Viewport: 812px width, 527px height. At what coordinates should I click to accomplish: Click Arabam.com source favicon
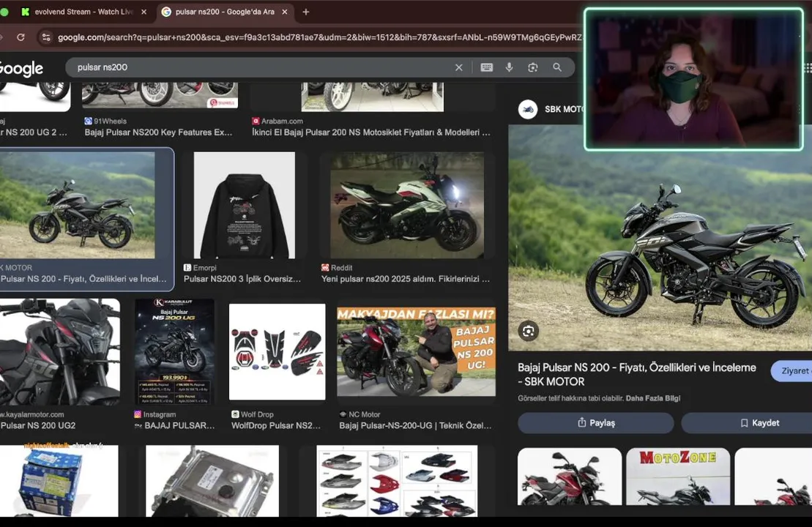[x=256, y=122]
